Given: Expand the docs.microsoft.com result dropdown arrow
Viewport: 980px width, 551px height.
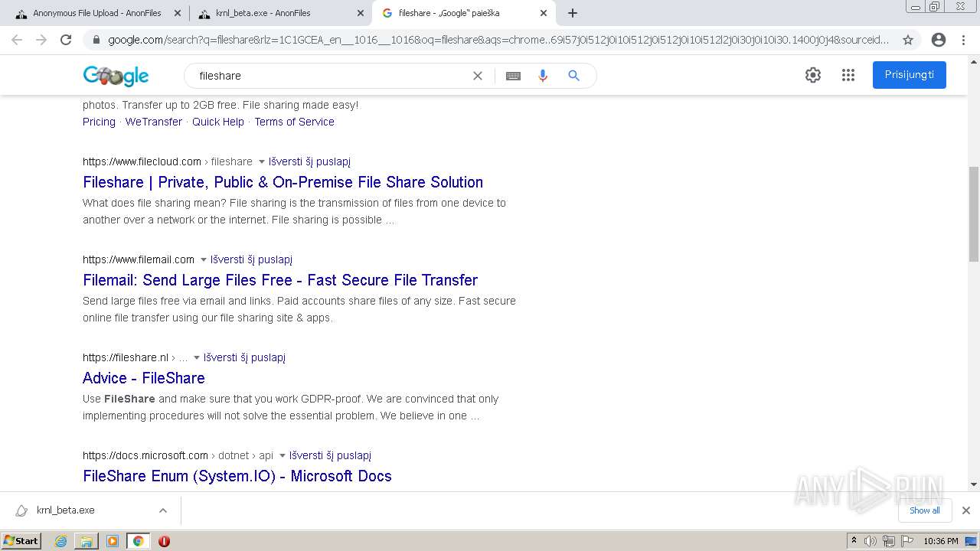Looking at the screenshot, I should pyautogui.click(x=282, y=456).
